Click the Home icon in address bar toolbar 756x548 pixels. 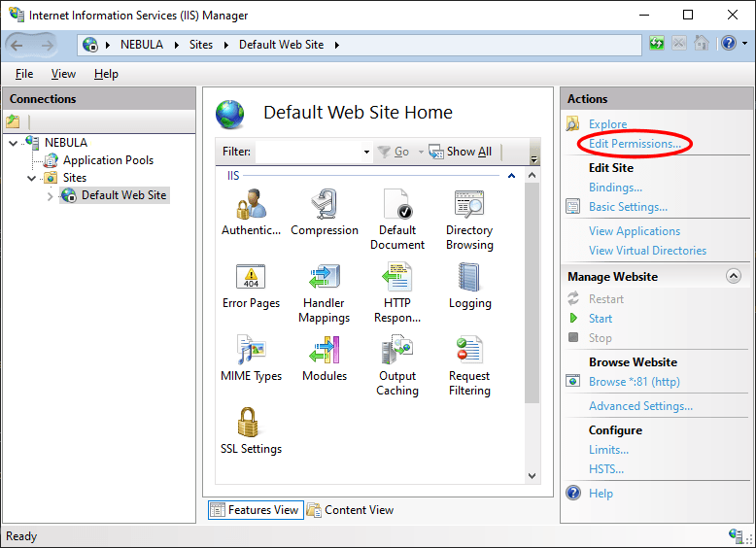(702, 44)
